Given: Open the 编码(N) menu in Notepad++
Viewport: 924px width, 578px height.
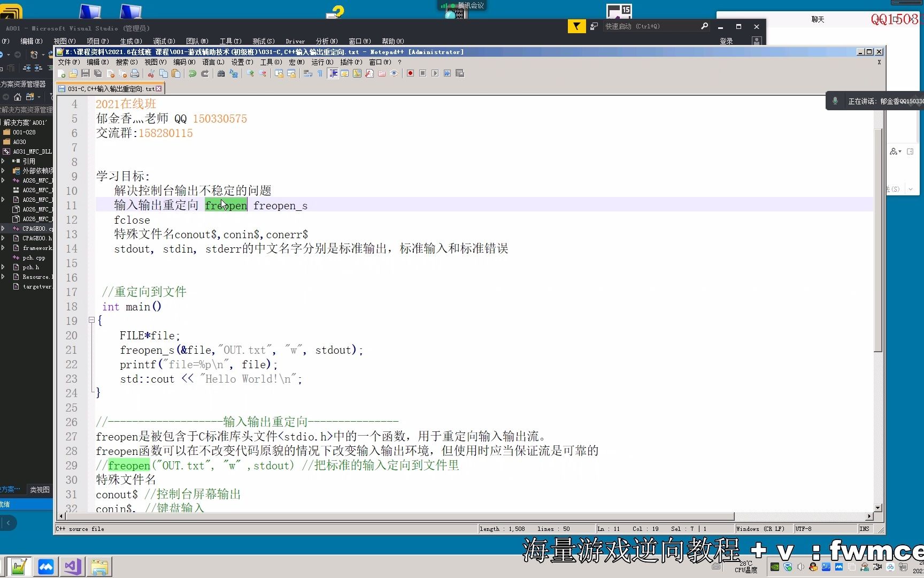Looking at the screenshot, I should tap(184, 62).
